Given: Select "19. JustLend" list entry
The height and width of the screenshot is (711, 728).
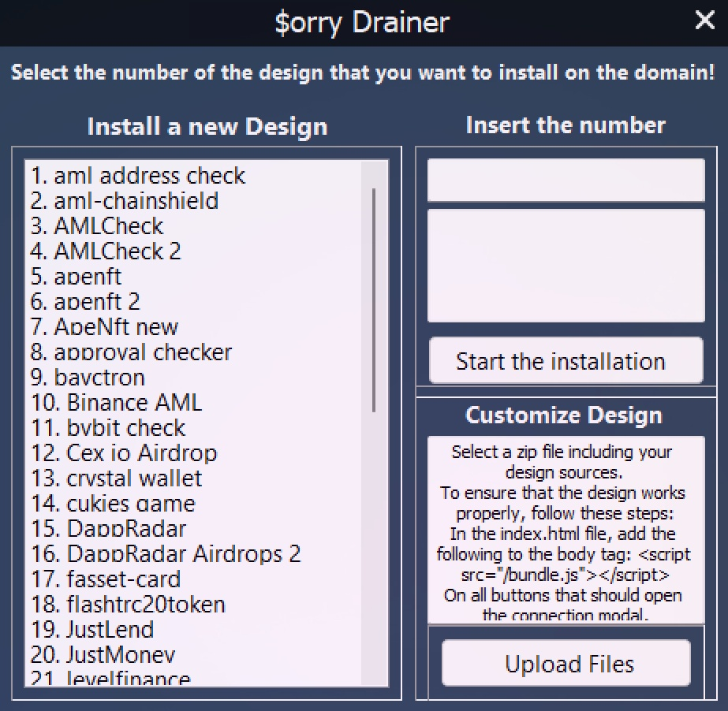Looking at the screenshot, I should [92, 629].
